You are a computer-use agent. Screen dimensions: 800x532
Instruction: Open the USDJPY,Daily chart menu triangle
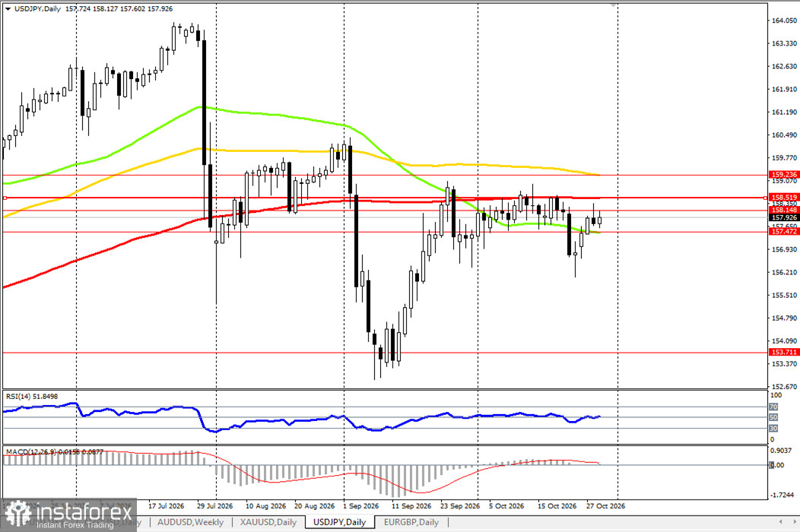(8, 8)
